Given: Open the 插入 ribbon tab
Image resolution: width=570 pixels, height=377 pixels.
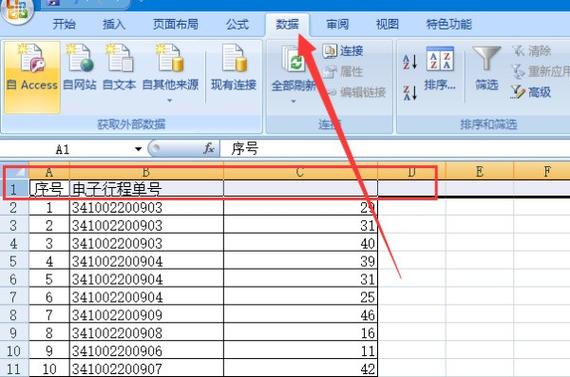Looking at the screenshot, I should tap(114, 24).
